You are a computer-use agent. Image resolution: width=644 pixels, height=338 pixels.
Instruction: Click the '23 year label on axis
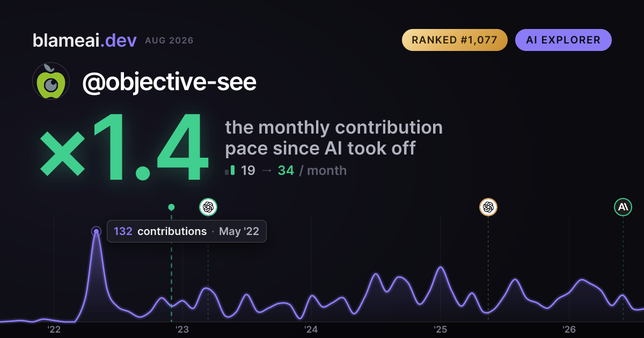[182, 329]
